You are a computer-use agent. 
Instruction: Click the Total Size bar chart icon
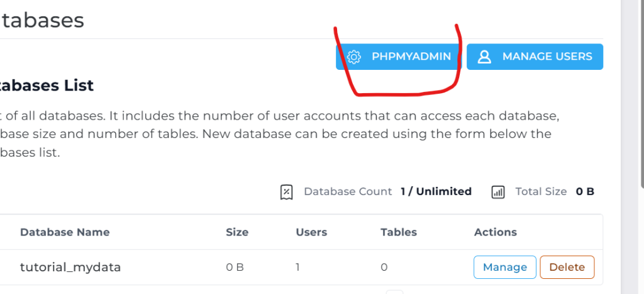(x=497, y=192)
